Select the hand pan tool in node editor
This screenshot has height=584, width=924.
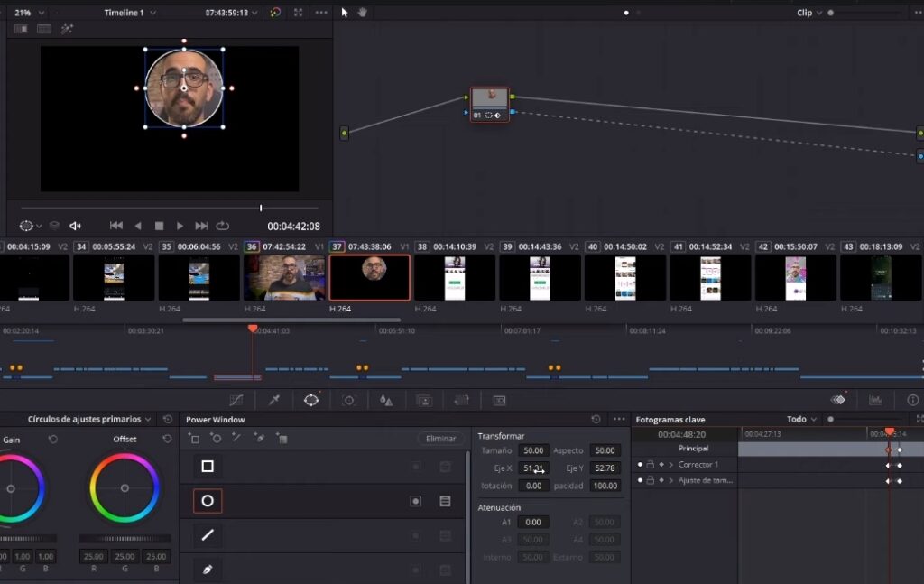click(x=363, y=13)
